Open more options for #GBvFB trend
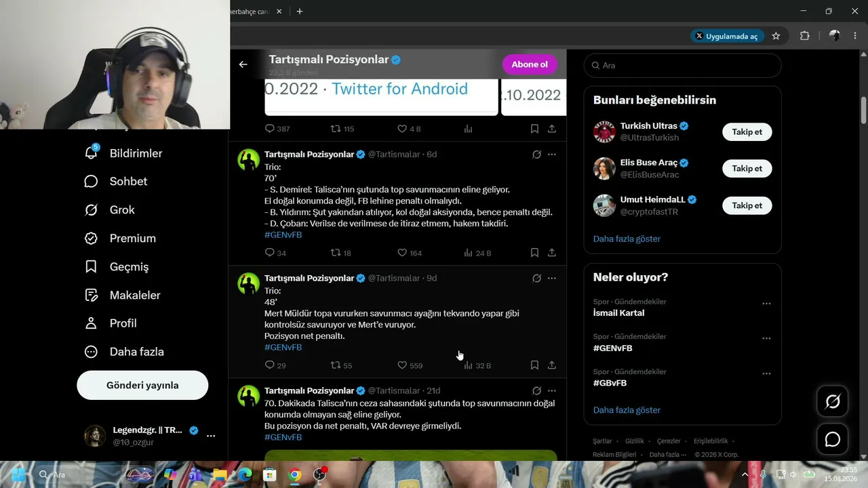The image size is (868, 488). point(766,373)
